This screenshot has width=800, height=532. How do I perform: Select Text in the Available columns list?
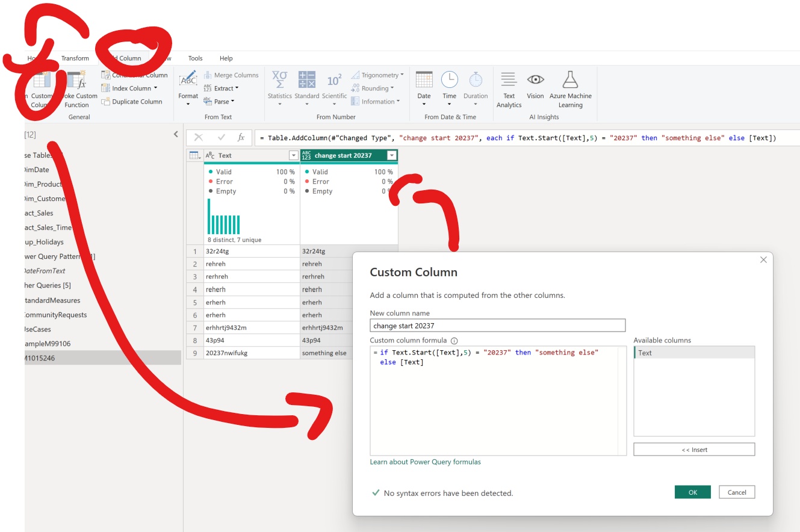click(694, 353)
